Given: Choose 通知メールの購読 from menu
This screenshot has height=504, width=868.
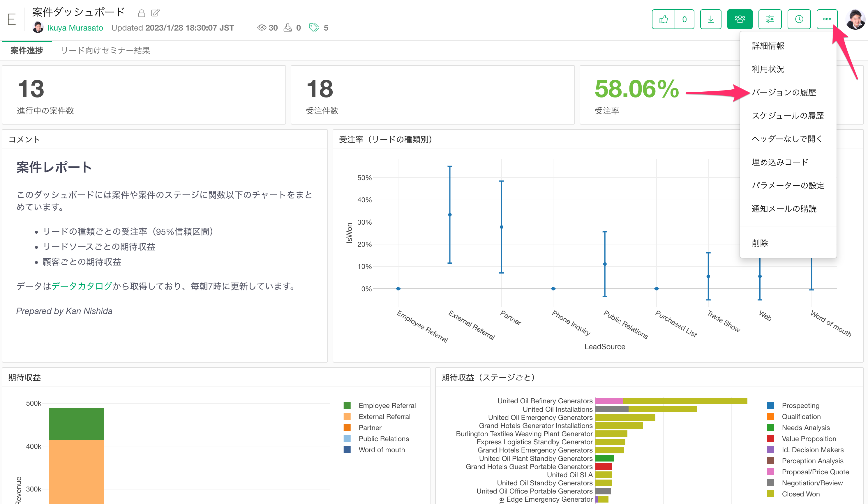Looking at the screenshot, I should pos(788,208).
